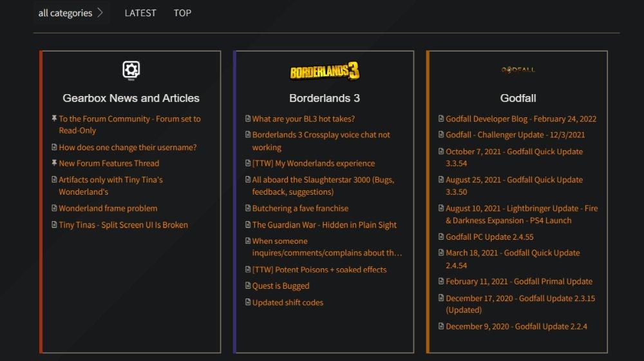Open 'Butchering a fave franchise' topic
The height and width of the screenshot is (361, 644).
[300, 208]
